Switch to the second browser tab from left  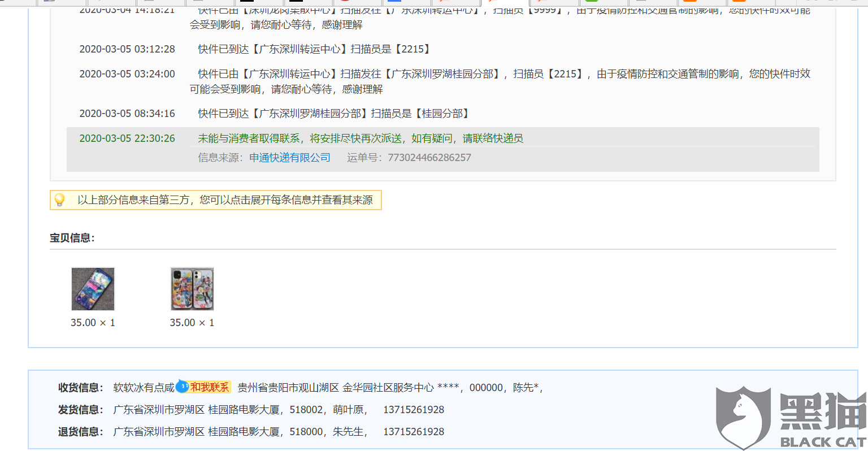pos(60,3)
